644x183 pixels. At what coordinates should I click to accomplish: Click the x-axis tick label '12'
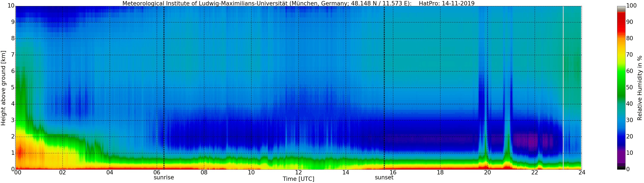click(x=298, y=172)
